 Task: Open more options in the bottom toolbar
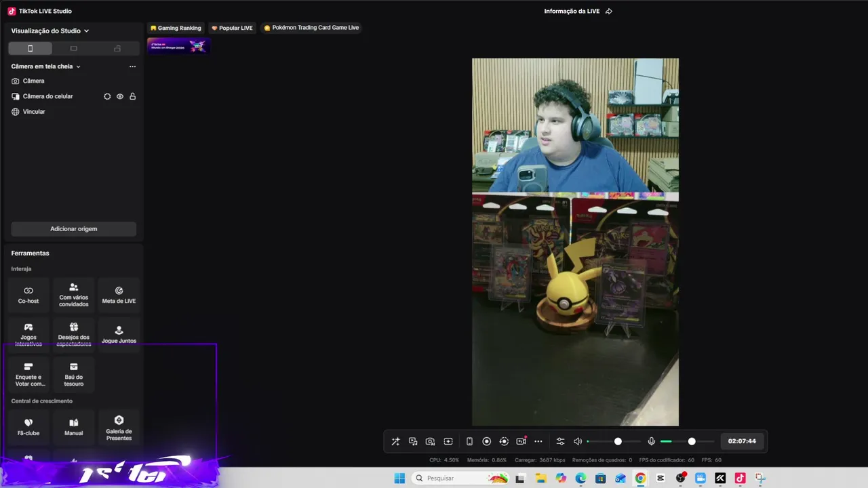click(x=538, y=441)
